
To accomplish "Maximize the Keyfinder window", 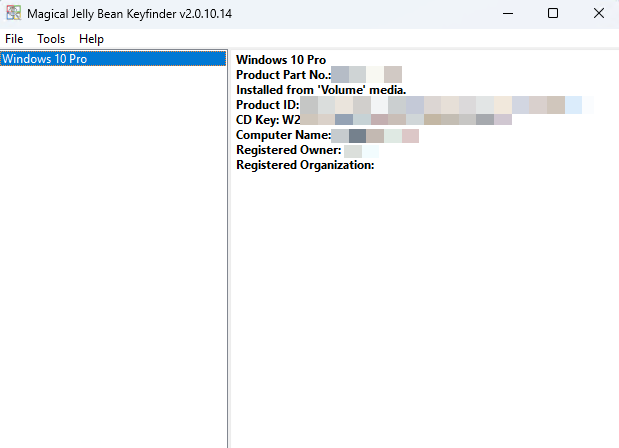I will point(553,13).
